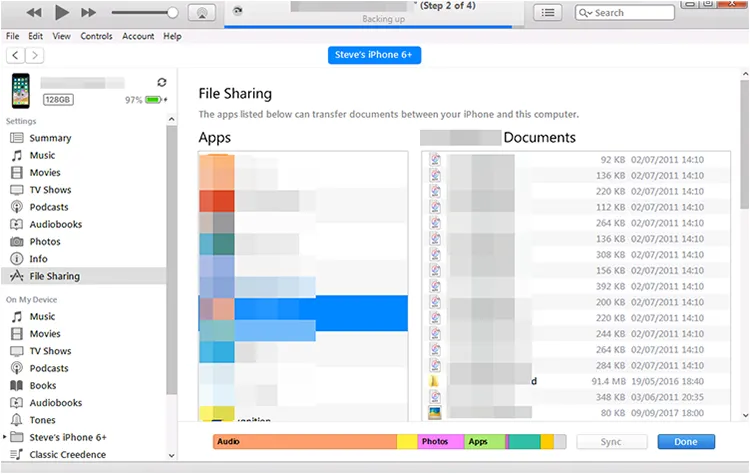Image resolution: width=750 pixels, height=474 pixels.
Task: Click main pane scroll down arrow
Action: (745, 415)
